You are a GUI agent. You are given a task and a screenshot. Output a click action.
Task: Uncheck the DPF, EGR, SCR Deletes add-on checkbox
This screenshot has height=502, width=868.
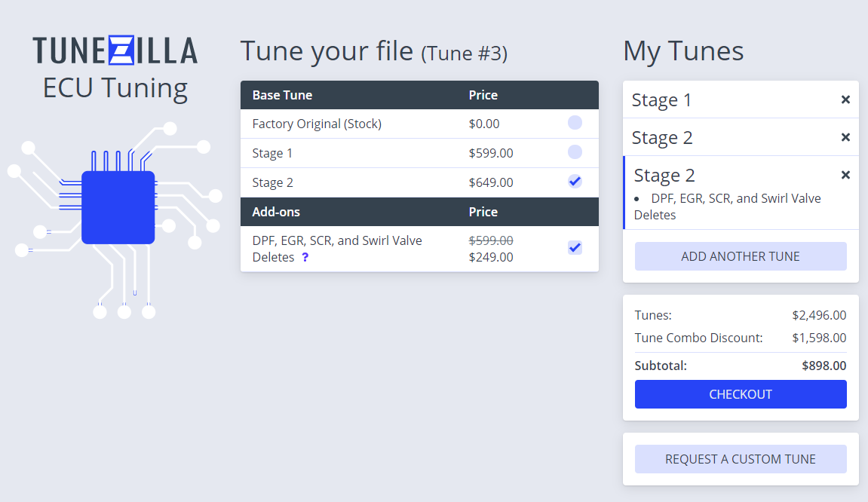click(575, 248)
